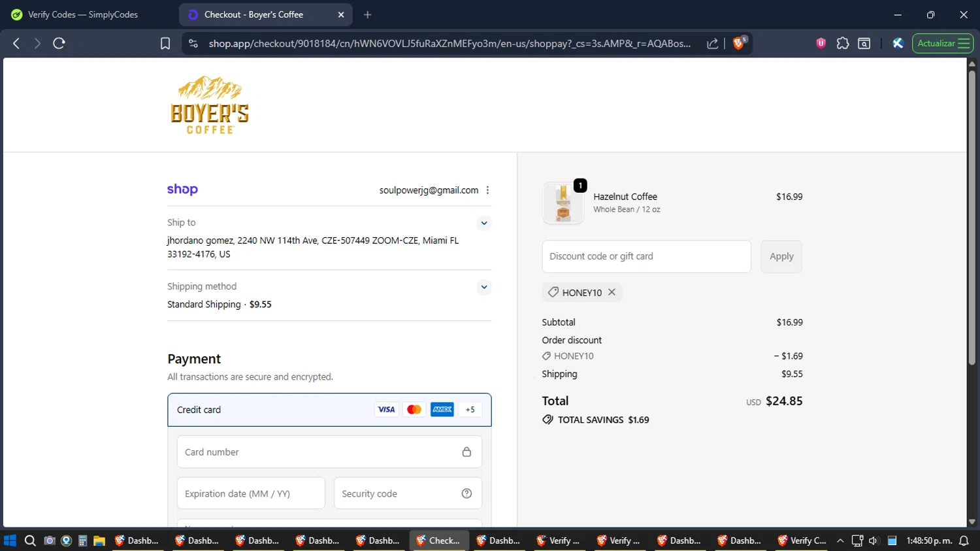The height and width of the screenshot is (551, 980).
Task: Click the Boyer's Coffee logo
Action: point(210,105)
